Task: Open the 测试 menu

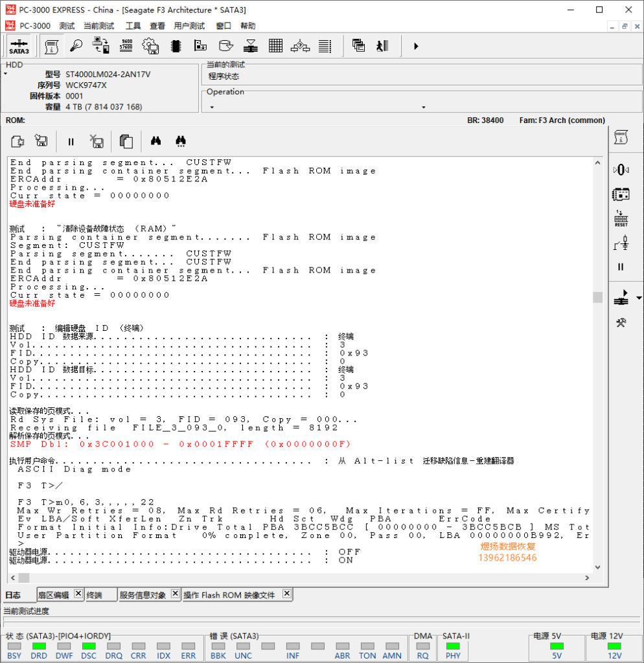Action: pos(67,26)
